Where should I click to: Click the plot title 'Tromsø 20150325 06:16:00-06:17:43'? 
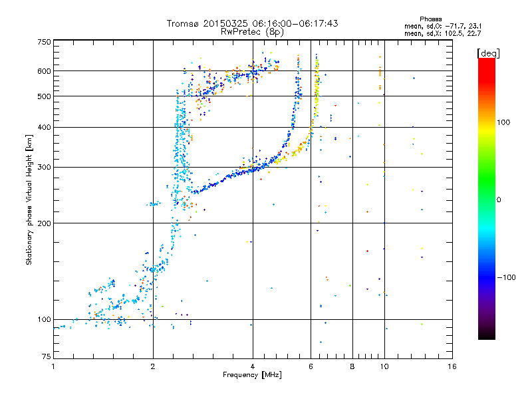point(252,23)
